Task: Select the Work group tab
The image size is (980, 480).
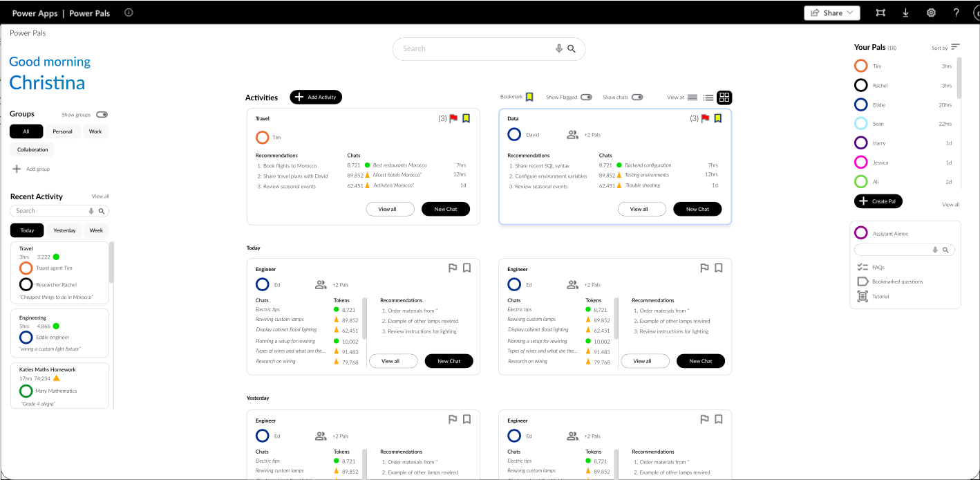Action: coord(95,131)
